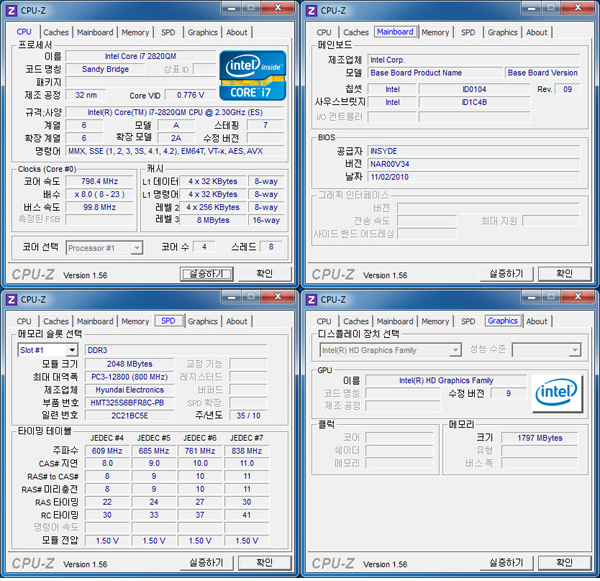Select Caches tab in the Graphics window
This screenshot has height=581, width=600.
[x=356, y=321]
